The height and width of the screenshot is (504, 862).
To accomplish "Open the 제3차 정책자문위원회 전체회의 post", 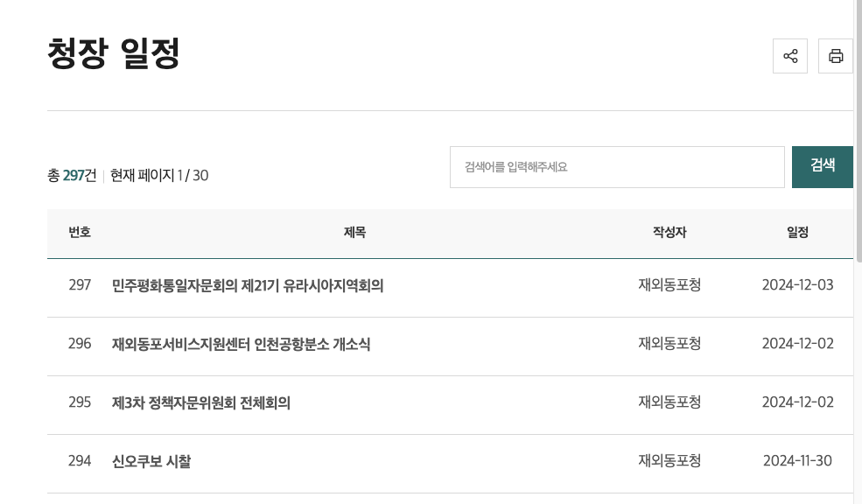I will [x=200, y=402].
